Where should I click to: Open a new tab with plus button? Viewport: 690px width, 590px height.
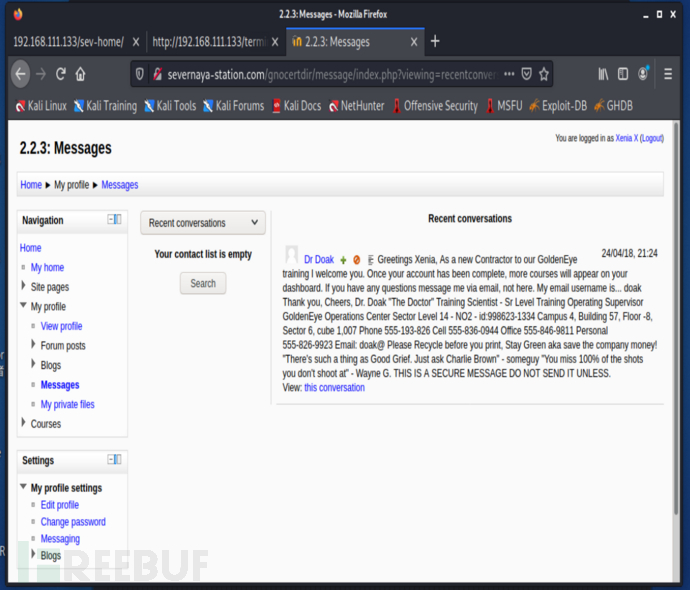point(435,41)
